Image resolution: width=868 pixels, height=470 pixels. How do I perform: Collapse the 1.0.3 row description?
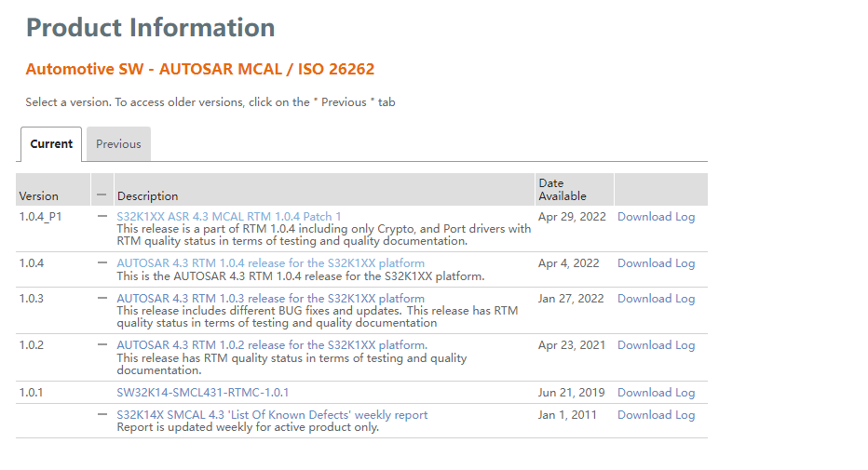pyautogui.click(x=102, y=298)
